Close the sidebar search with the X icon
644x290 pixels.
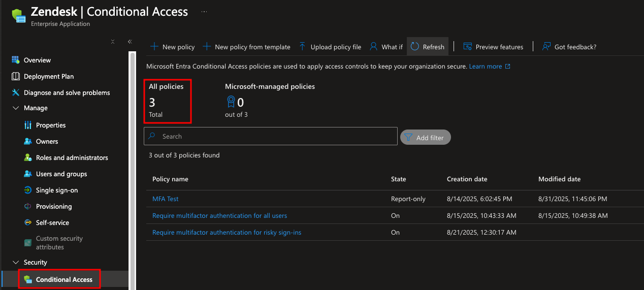(113, 42)
